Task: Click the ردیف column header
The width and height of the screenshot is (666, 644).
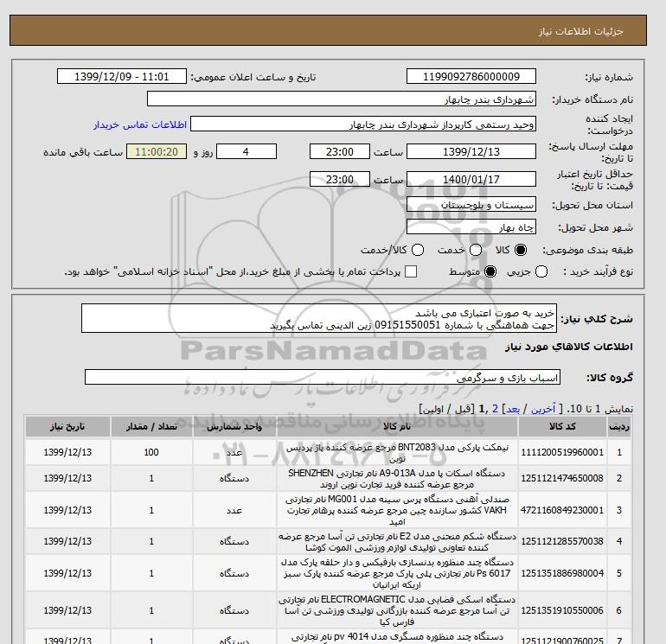Action: point(618,427)
